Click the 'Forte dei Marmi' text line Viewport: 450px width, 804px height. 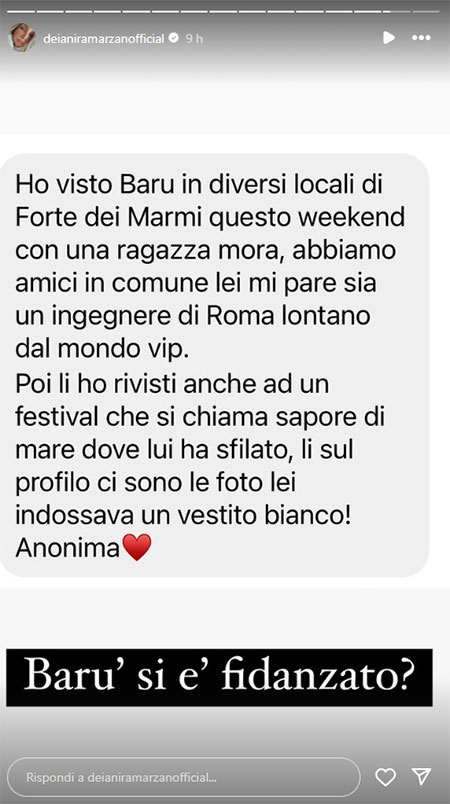[x=210, y=217]
